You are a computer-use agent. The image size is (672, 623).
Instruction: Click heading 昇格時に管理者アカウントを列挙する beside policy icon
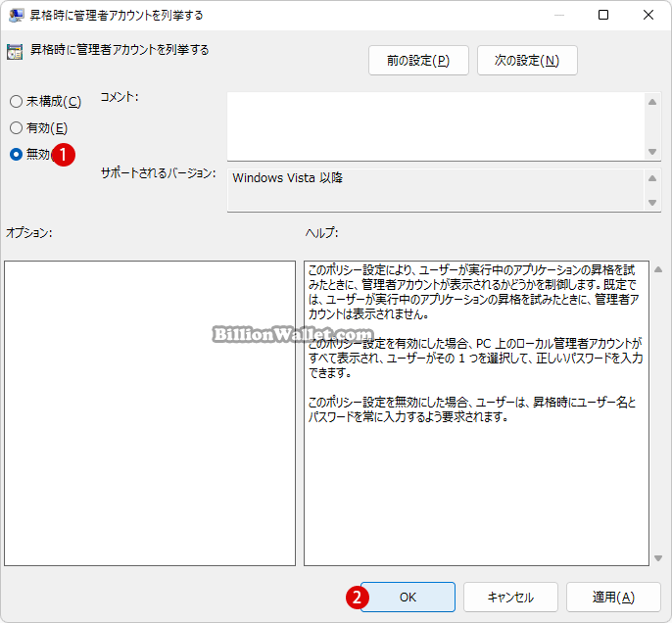(120, 50)
